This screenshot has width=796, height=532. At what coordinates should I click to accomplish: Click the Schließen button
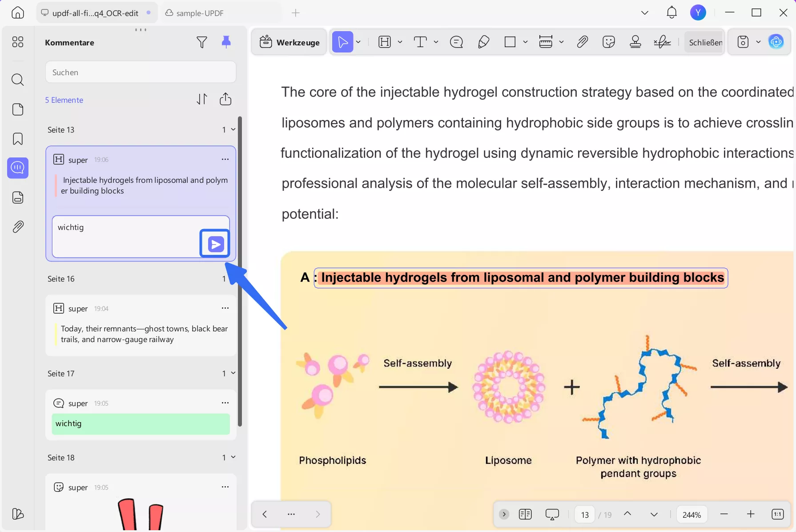(705, 42)
